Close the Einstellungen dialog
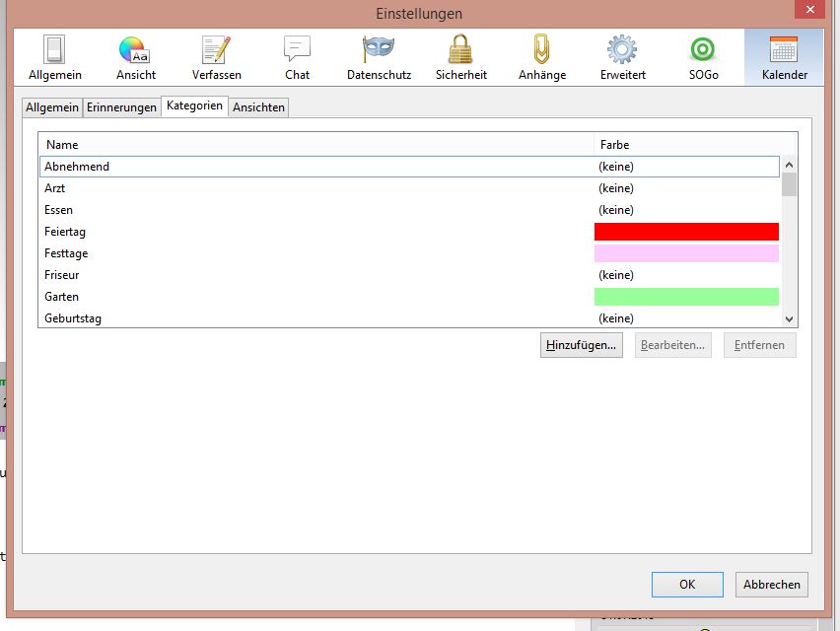Screen dimensions: 840x631 pyautogui.click(x=810, y=10)
